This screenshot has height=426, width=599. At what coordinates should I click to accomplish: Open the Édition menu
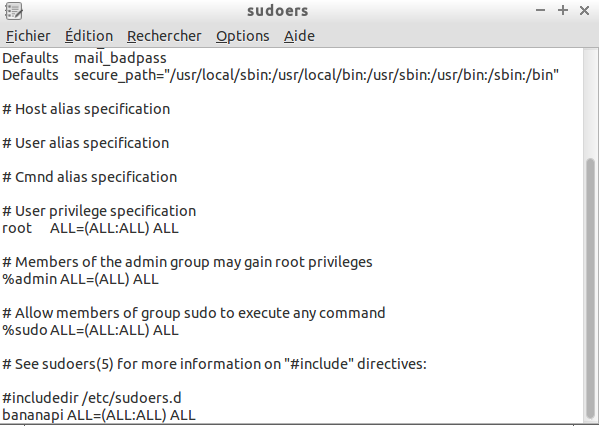click(89, 36)
